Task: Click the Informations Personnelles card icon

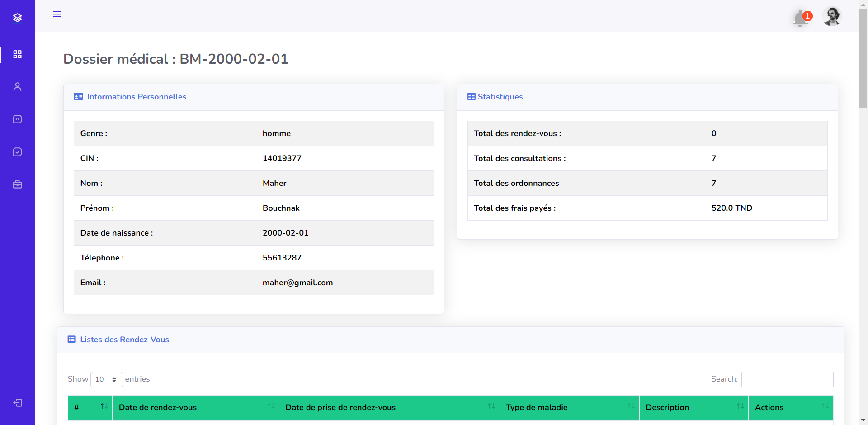Action: [78, 96]
